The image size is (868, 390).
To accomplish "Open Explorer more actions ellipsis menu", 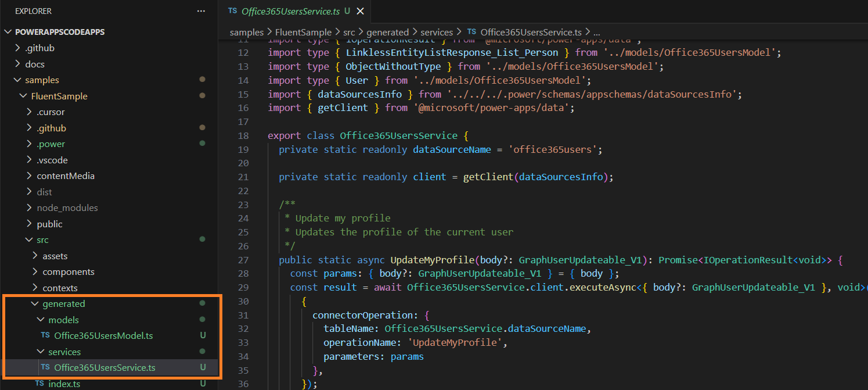I will [201, 11].
